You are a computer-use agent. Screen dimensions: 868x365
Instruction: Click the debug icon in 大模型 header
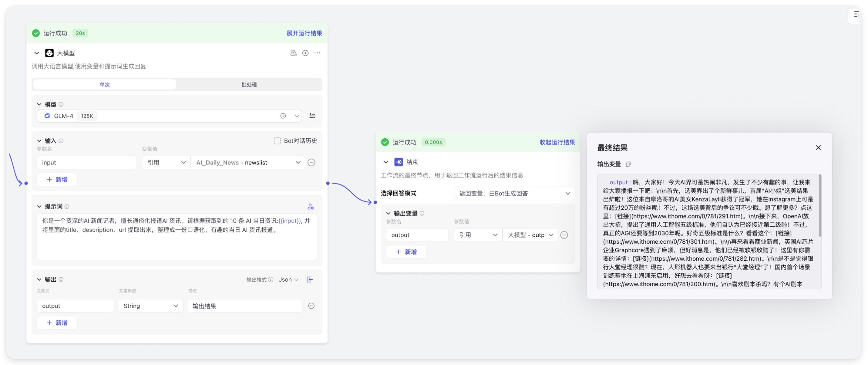point(294,53)
